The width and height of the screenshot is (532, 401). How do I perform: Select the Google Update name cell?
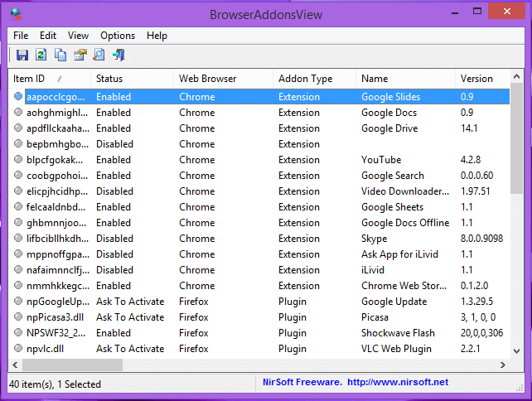point(394,302)
